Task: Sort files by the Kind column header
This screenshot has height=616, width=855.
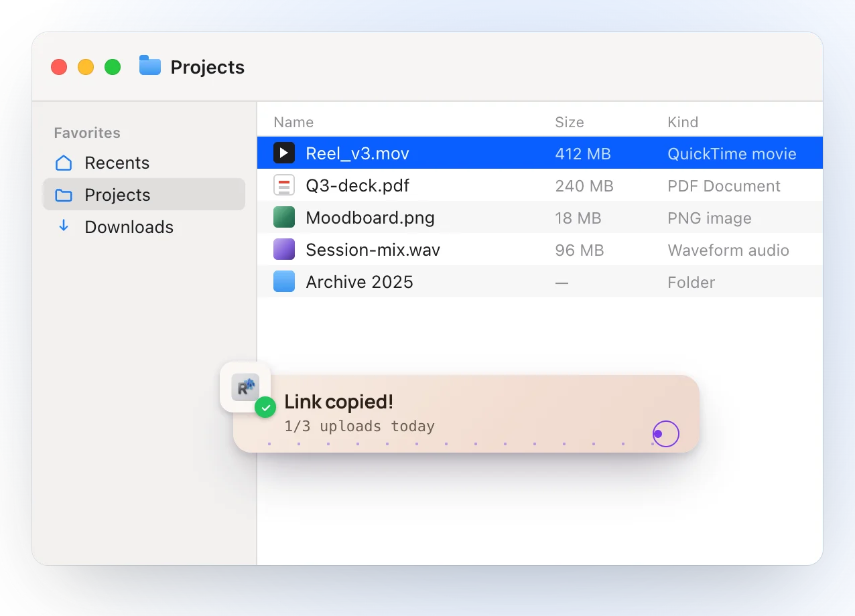Action: click(x=683, y=123)
